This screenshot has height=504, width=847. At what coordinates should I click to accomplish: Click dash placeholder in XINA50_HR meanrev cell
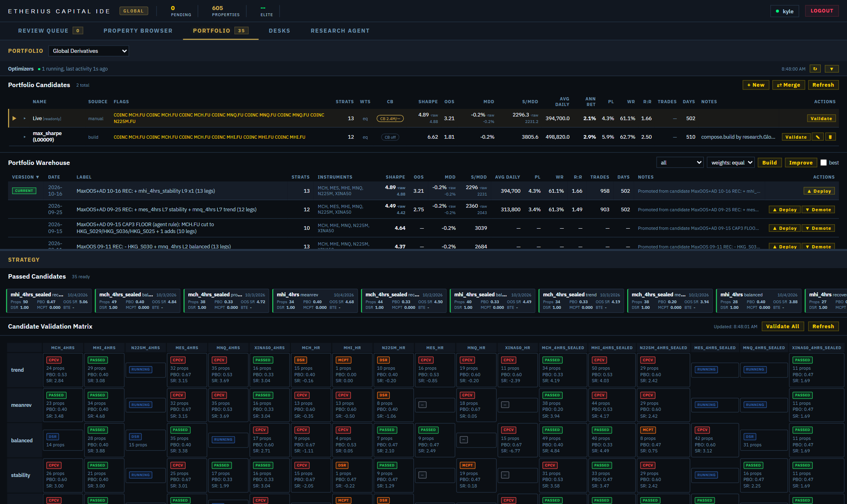505,404
